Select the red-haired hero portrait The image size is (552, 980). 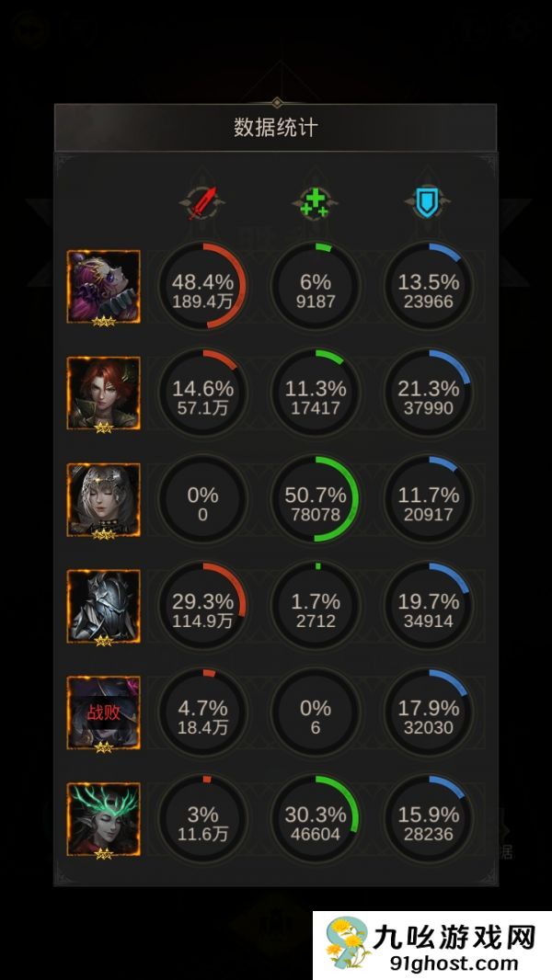point(104,393)
